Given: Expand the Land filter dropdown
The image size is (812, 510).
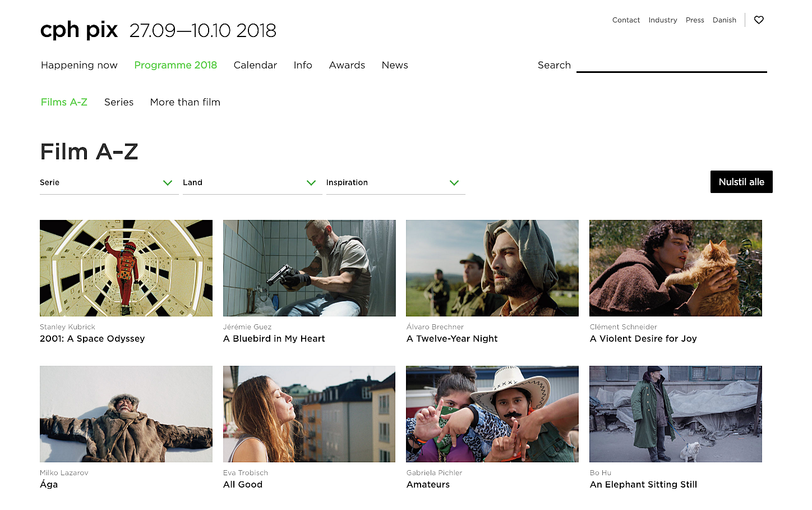Looking at the screenshot, I should [x=252, y=183].
